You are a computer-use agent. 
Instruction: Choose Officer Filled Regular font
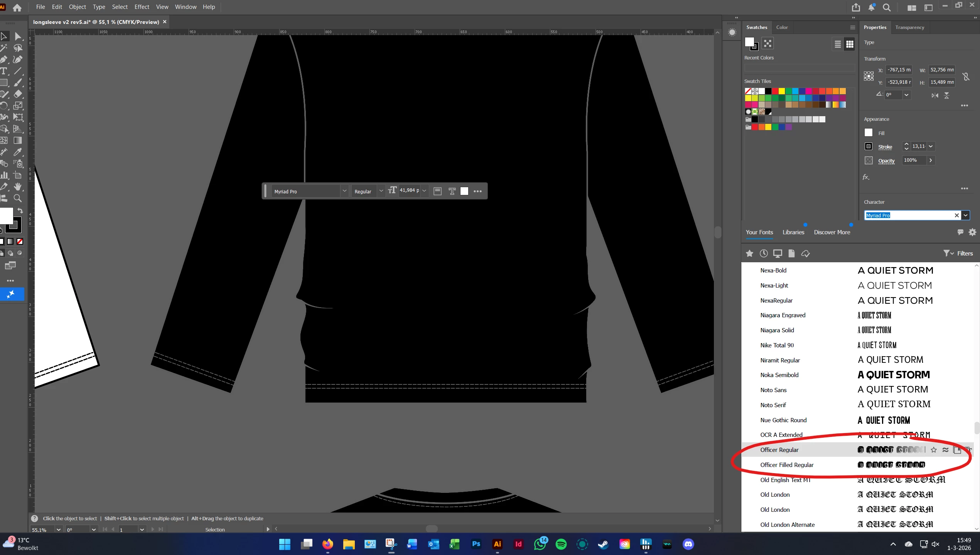(x=787, y=465)
